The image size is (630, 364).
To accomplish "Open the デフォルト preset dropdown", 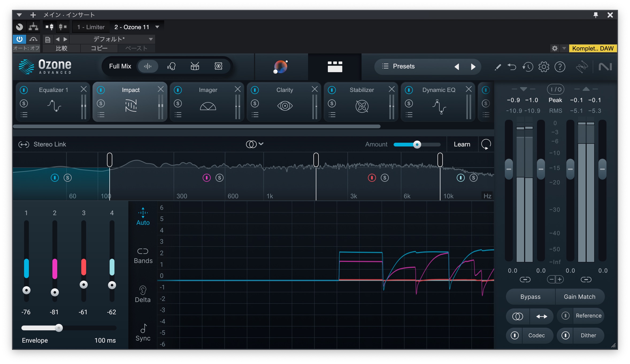I will pyautogui.click(x=151, y=39).
